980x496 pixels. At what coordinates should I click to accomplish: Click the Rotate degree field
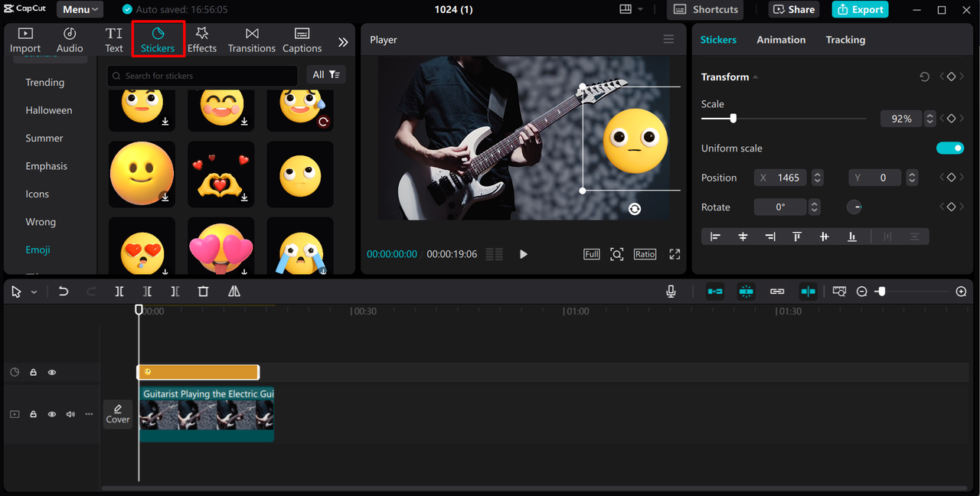(780, 207)
